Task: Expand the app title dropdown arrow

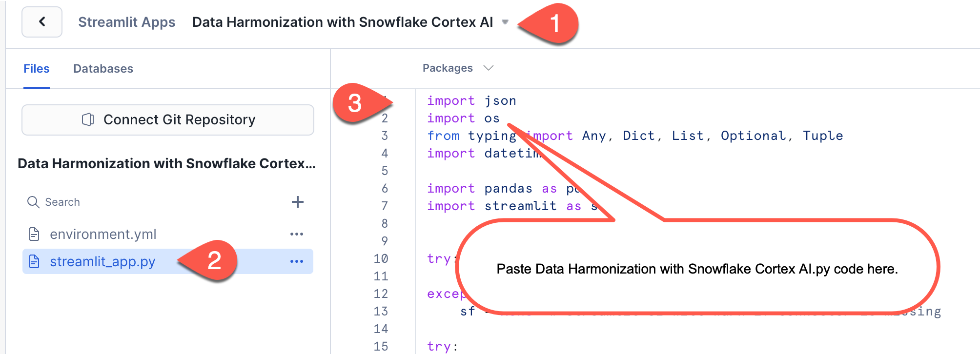Action: [x=505, y=22]
